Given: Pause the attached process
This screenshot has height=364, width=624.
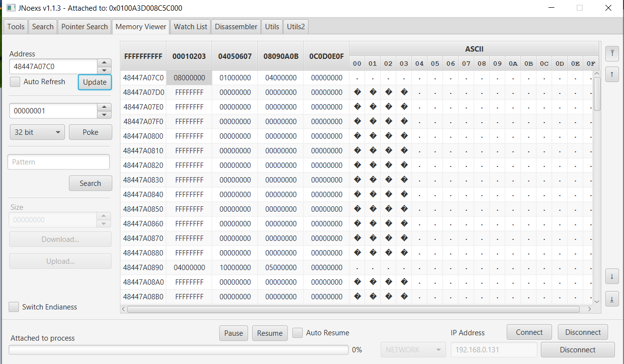Looking at the screenshot, I should 233,333.
